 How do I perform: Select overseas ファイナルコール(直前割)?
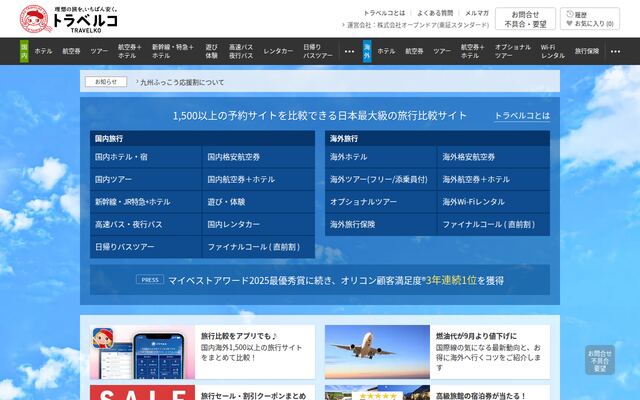click(x=494, y=224)
